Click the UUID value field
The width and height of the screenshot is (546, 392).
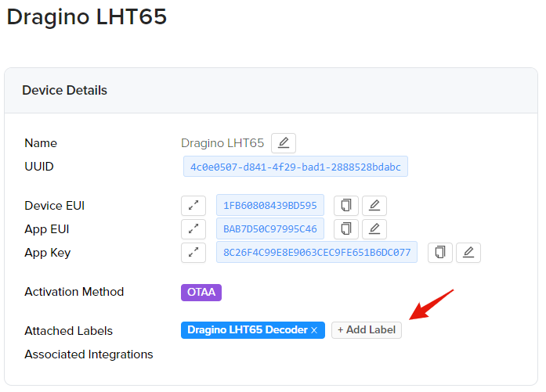tap(295, 167)
